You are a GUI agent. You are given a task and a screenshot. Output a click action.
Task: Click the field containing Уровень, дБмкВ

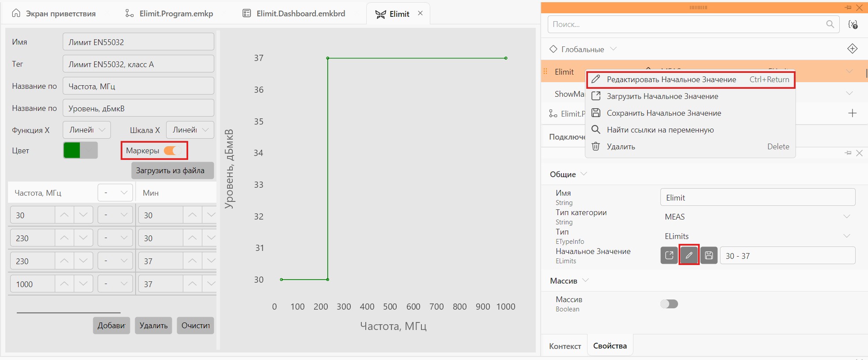point(138,108)
